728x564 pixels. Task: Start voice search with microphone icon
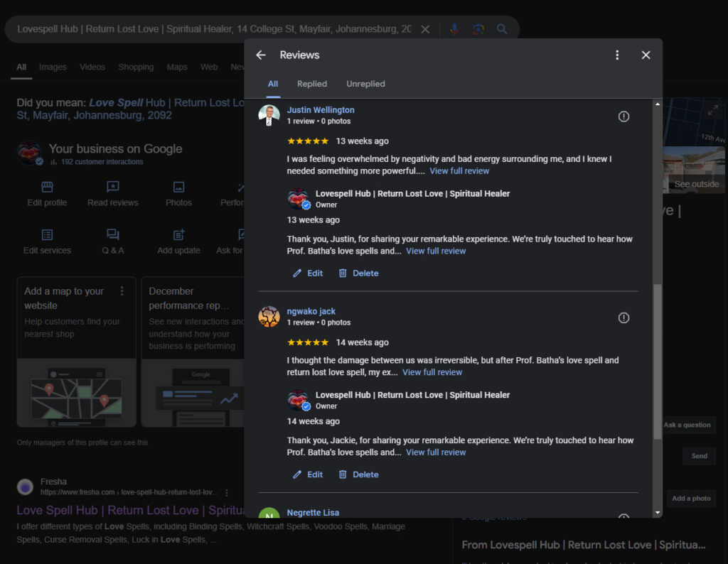(x=454, y=29)
